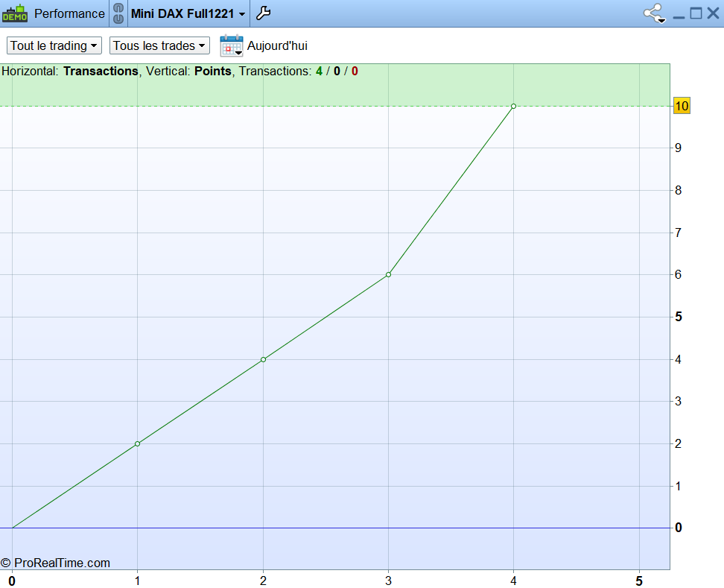The width and height of the screenshot is (724, 588).
Task: Select the data point at transaction 4
Action: point(513,107)
